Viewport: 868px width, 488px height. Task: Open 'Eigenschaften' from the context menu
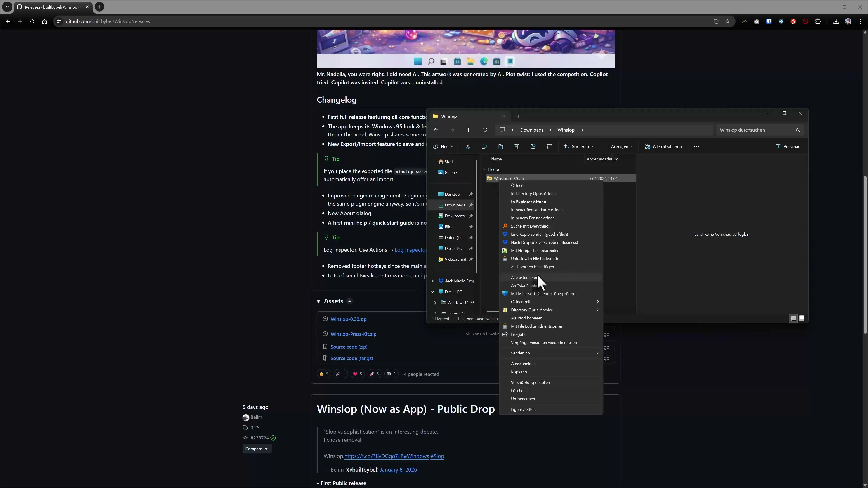tap(523, 409)
